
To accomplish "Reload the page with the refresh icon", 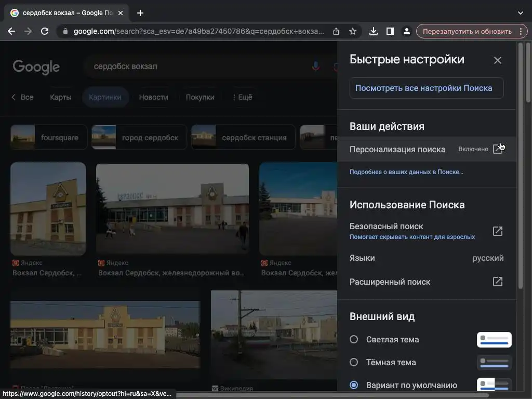I will pyautogui.click(x=45, y=31).
